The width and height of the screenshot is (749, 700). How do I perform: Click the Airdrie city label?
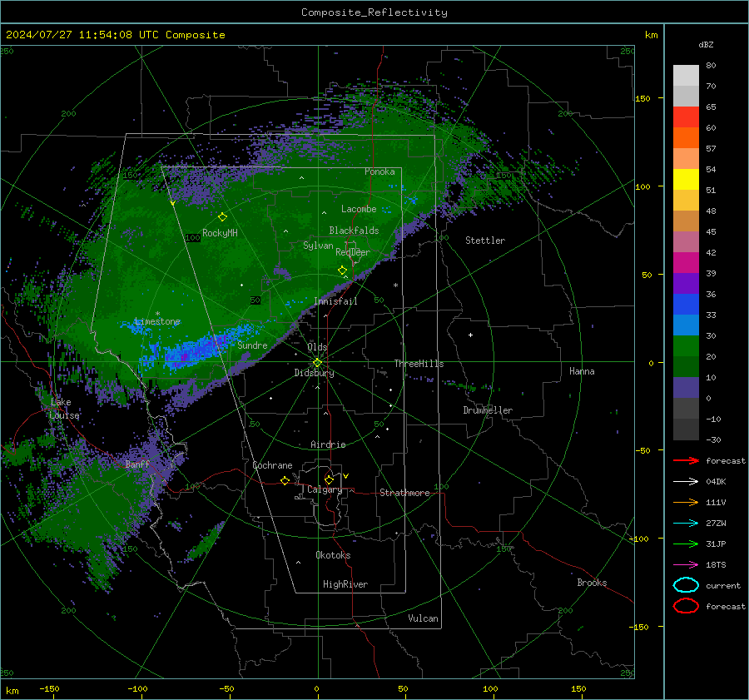click(328, 444)
